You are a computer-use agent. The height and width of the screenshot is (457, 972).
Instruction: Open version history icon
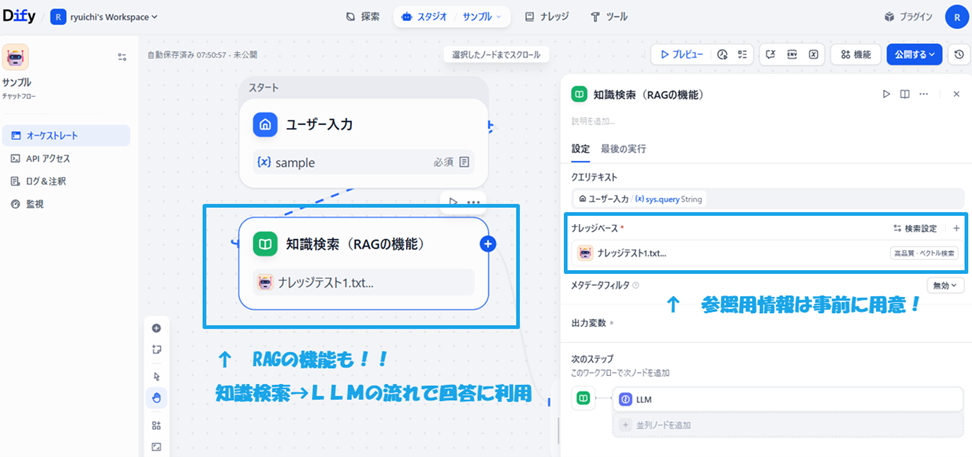point(959,55)
